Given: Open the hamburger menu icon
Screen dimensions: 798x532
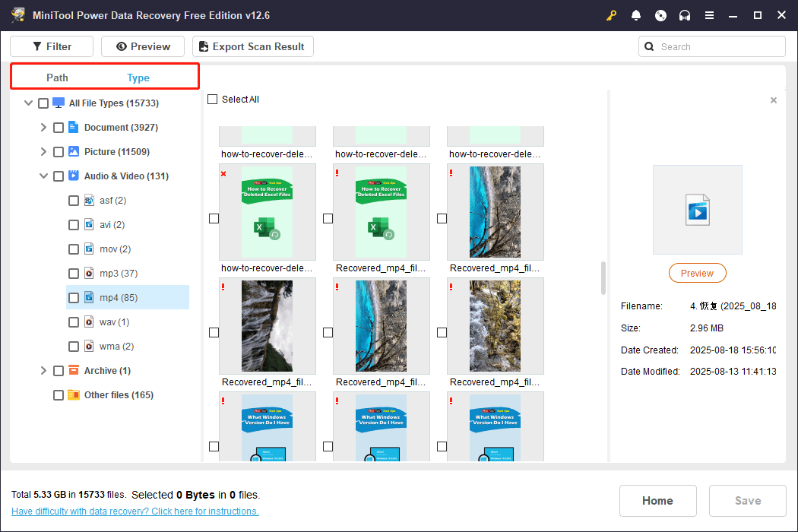Looking at the screenshot, I should click(x=709, y=14).
